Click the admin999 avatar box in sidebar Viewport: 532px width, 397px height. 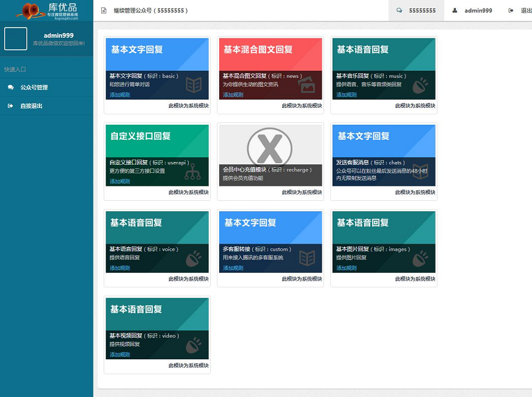coord(16,39)
